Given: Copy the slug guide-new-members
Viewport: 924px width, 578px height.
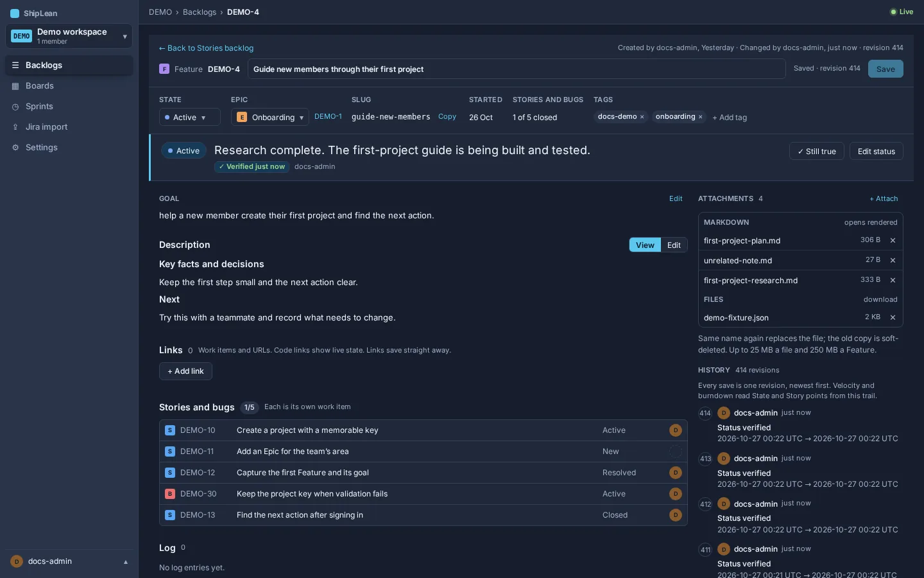Looking at the screenshot, I should 447,117.
